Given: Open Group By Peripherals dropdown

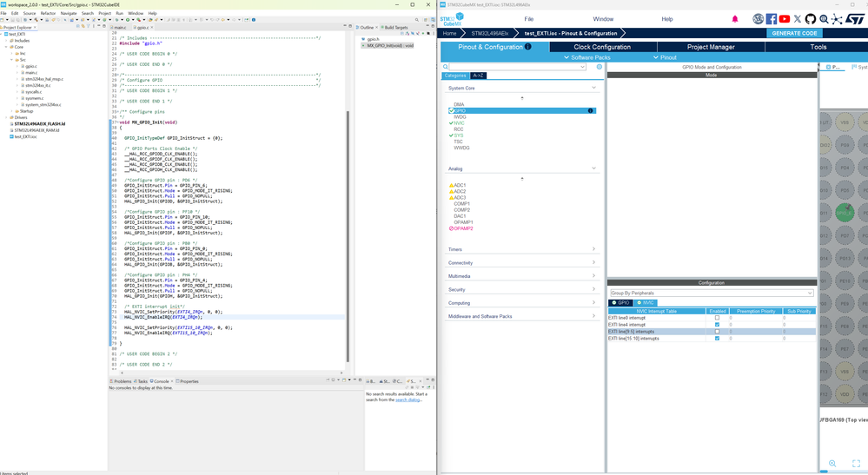Looking at the screenshot, I should tap(712, 293).
